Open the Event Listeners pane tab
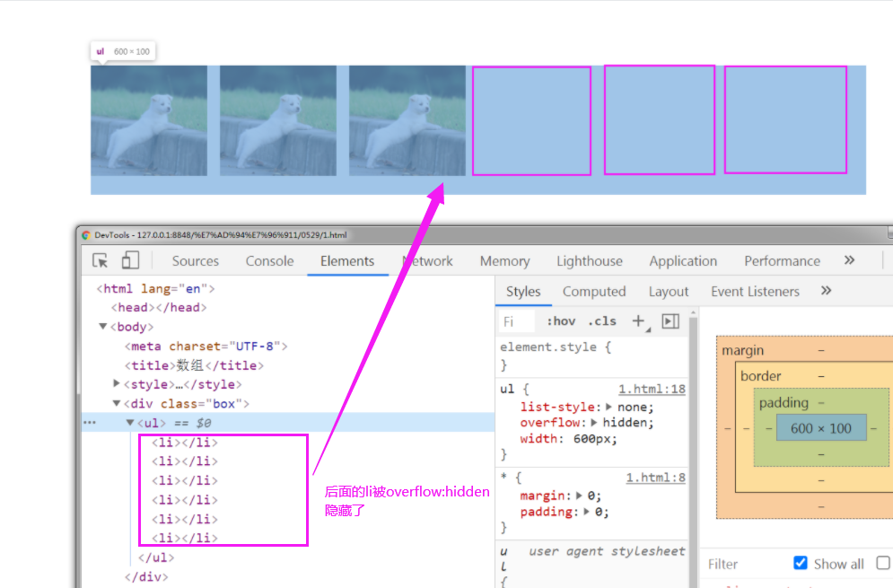Screen dimensions: 893x588 pos(755,292)
